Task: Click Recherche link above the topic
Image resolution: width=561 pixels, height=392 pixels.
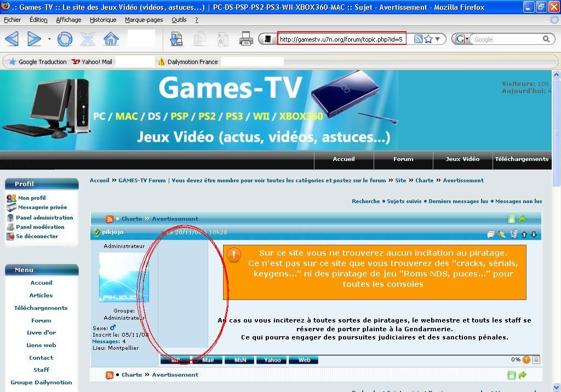Action: click(365, 201)
